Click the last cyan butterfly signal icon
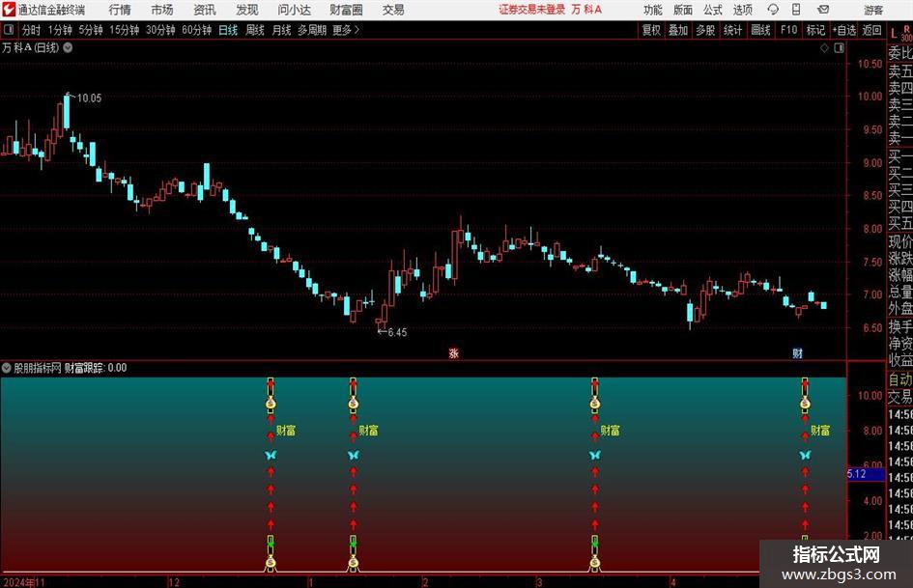 click(805, 455)
